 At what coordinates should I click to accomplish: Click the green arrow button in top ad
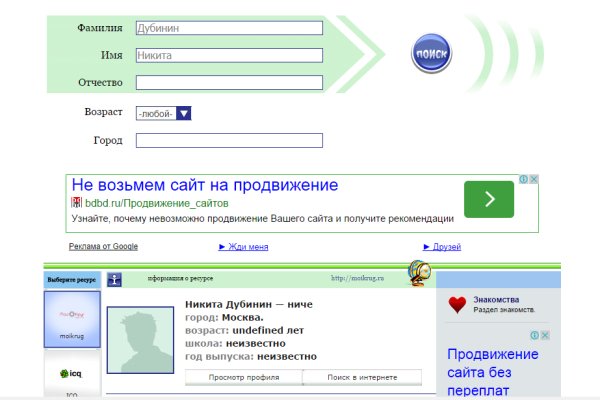point(488,199)
